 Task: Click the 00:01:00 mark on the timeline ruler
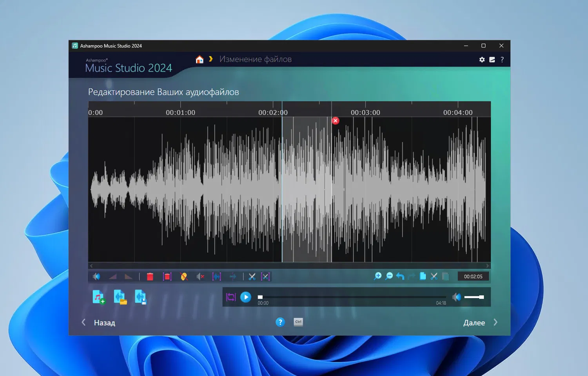[x=180, y=112]
